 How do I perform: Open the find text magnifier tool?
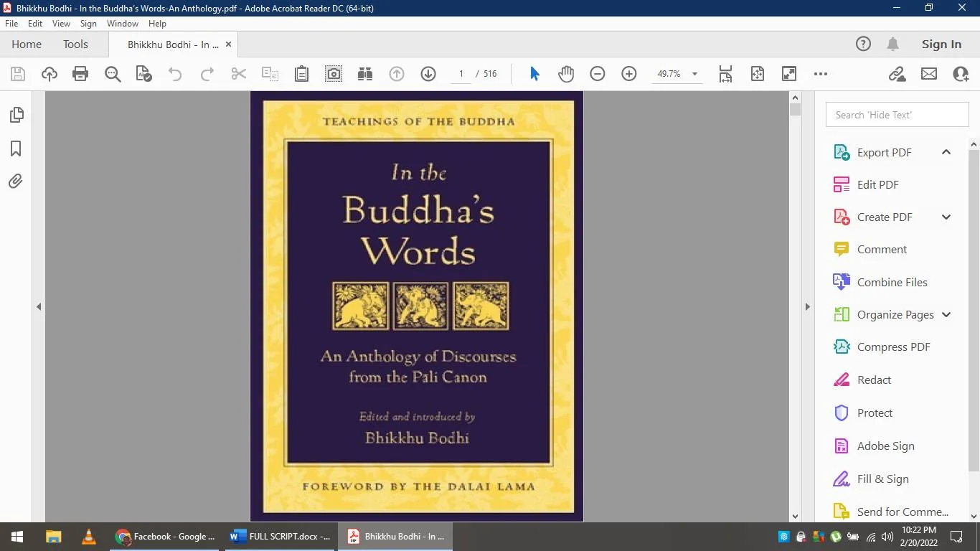[113, 74]
